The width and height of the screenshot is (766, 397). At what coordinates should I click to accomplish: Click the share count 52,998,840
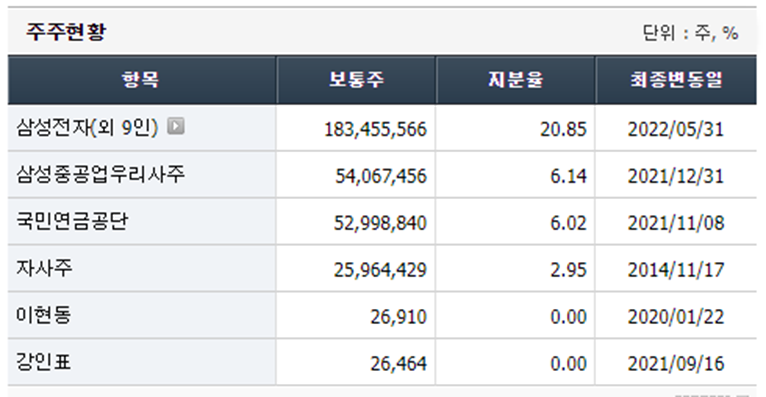point(380,223)
